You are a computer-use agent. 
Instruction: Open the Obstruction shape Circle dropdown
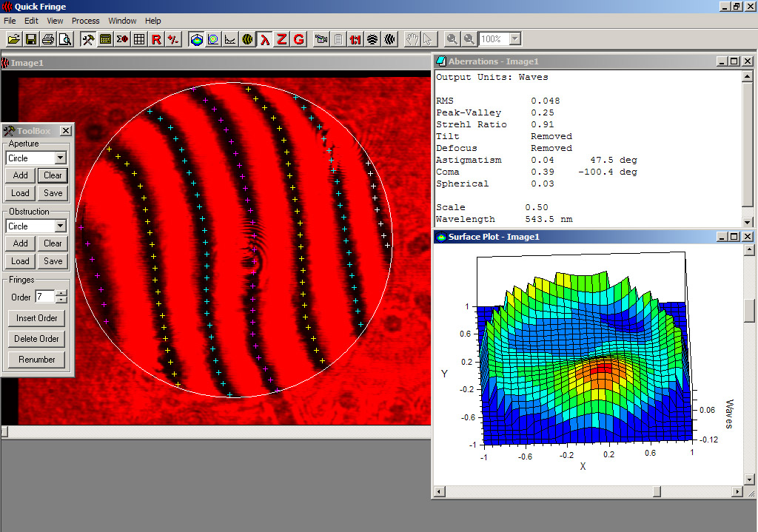coord(61,226)
